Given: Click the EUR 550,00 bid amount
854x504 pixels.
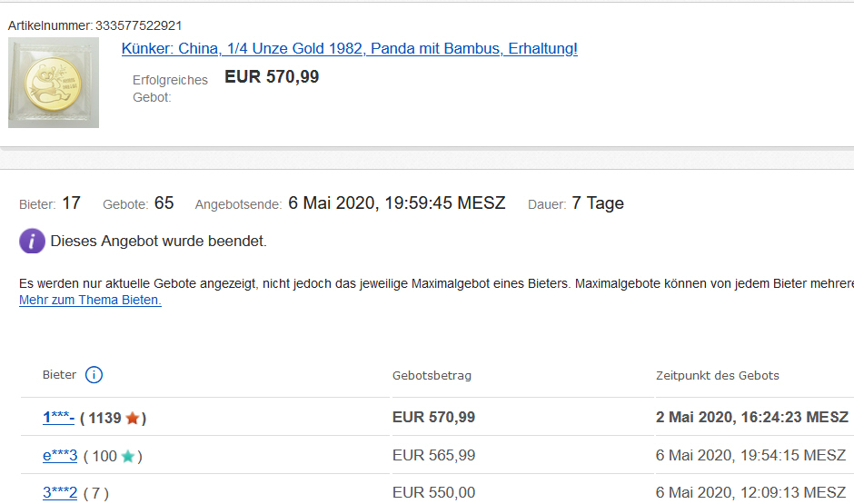Looking at the screenshot, I should click(x=433, y=493).
